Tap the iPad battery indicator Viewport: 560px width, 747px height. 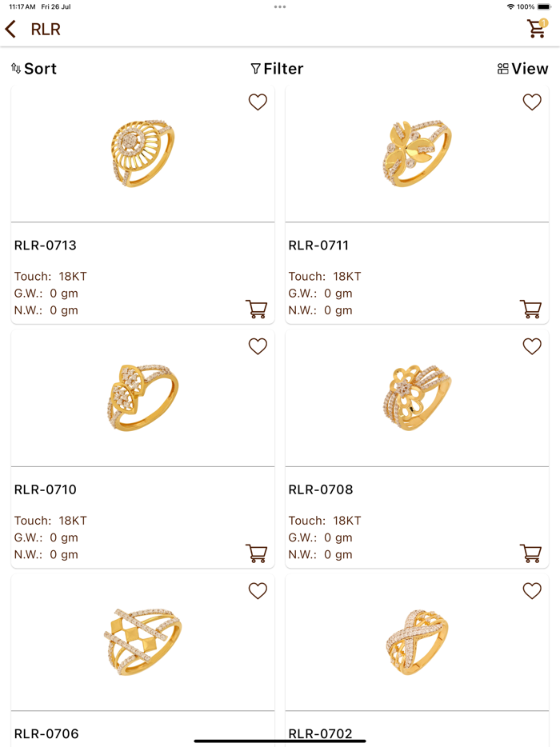click(543, 6)
